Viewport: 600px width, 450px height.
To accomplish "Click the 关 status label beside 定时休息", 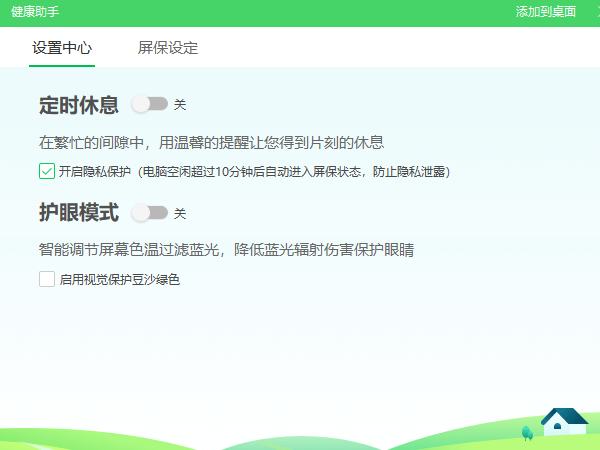I will (x=180, y=104).
